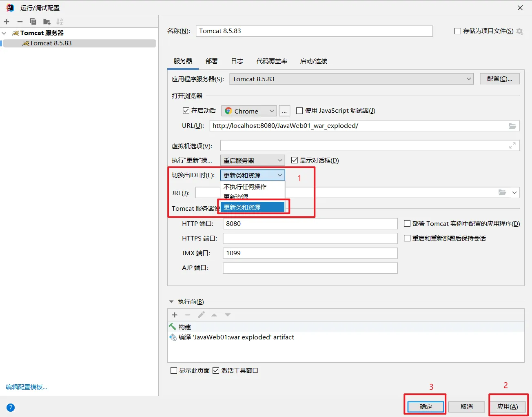The width and height of the screenshot is (532, 417).
Task: Open the help question mark
Action: pos(11,407)
